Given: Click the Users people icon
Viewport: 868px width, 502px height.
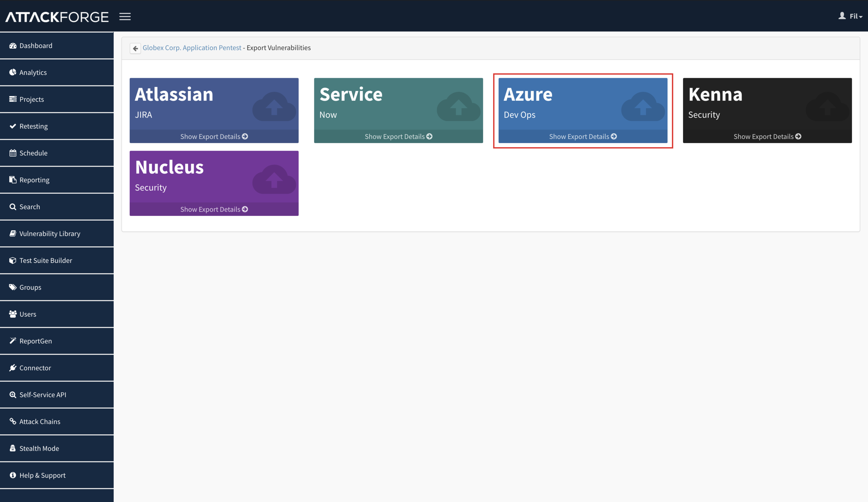Looking at the screenshot, I should point(13,314).
